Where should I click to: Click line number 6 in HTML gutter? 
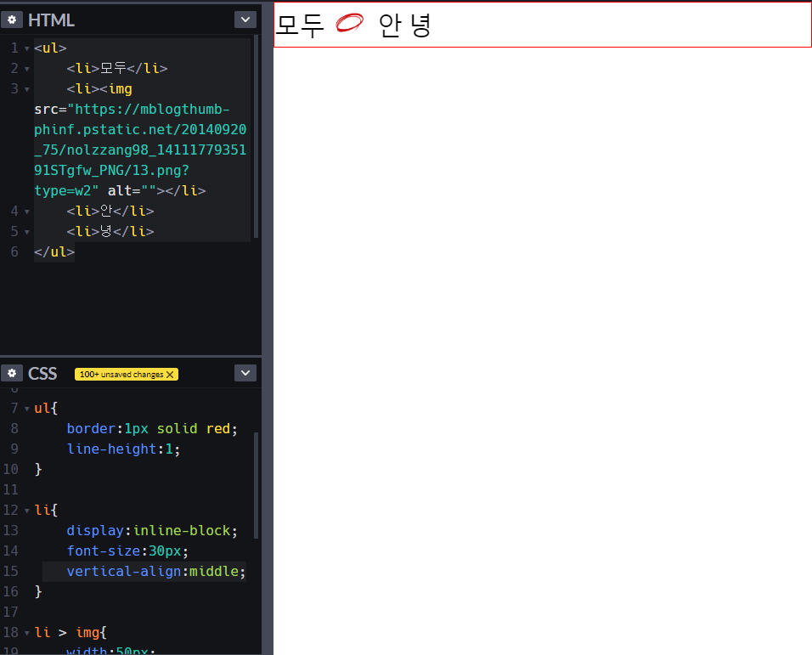14,252
